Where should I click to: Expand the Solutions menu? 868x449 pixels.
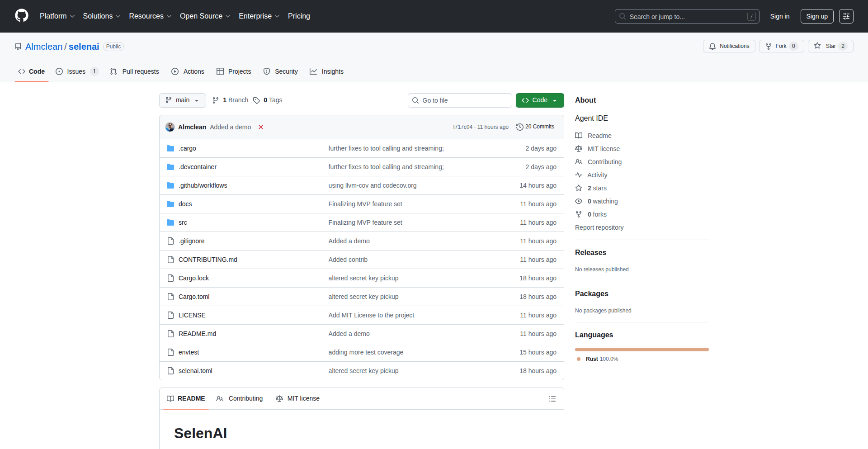[x=102, y=16]
